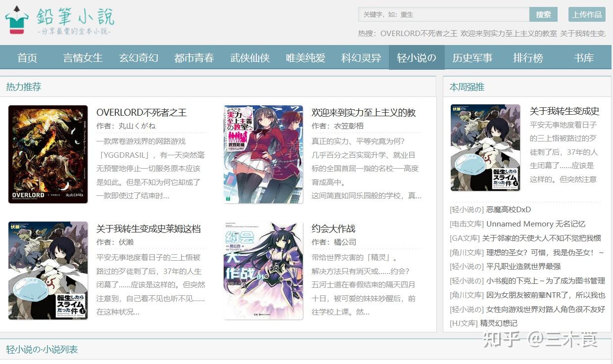The width and height of the screenshot is (613, 364).
Task: Open the 书库 library page
Action: click(x=584, y=57)
